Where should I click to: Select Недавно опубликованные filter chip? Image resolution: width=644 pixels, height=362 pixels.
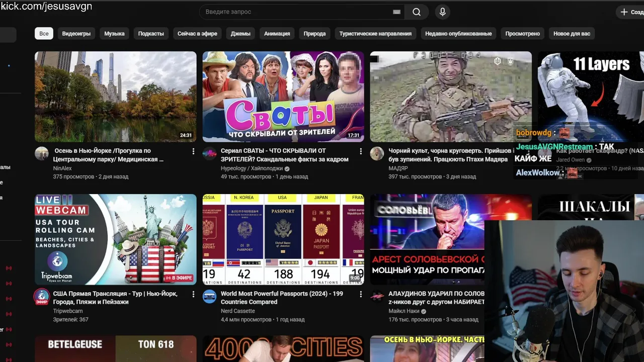coord(458,34)
